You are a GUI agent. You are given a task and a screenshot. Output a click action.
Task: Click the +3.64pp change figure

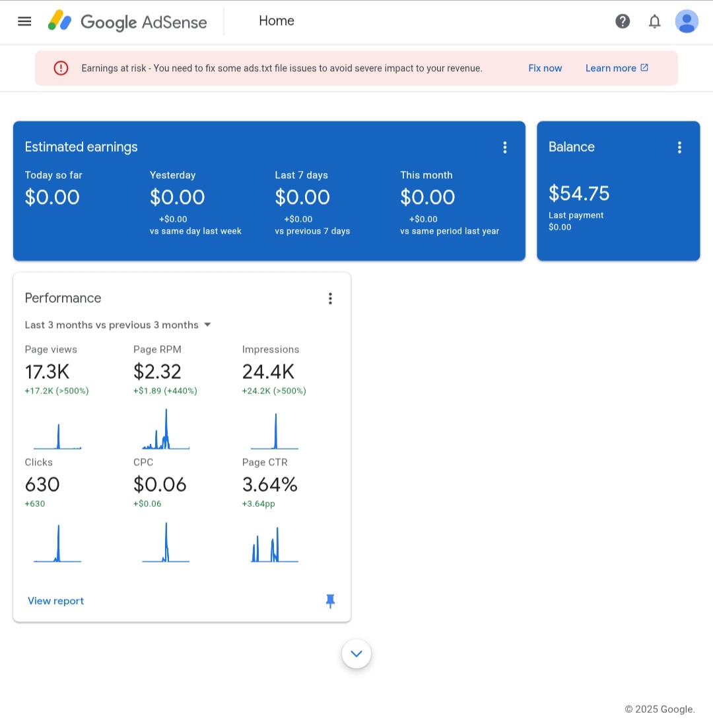259,504
